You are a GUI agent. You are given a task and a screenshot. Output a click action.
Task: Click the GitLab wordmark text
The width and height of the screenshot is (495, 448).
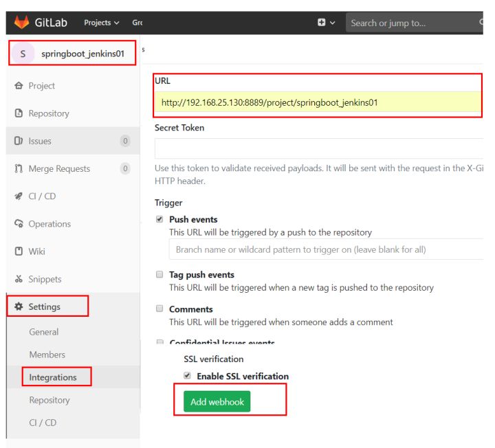coord(51,23)
